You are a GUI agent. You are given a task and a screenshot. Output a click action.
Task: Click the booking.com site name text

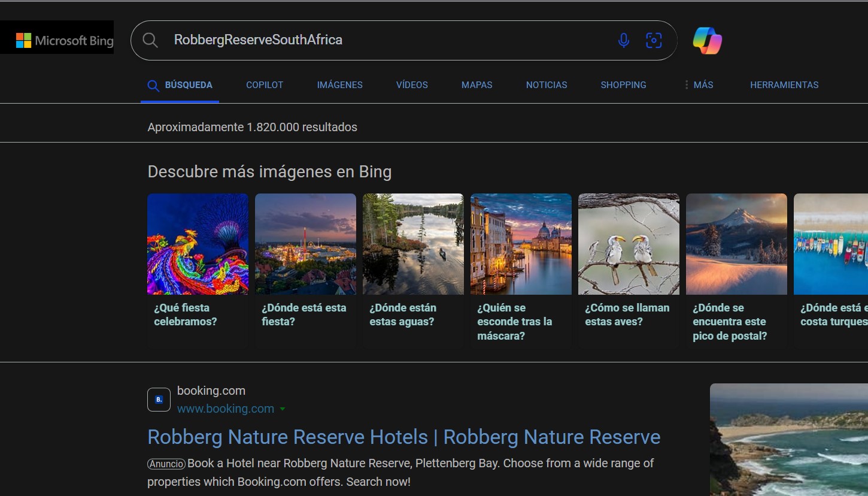211,391
